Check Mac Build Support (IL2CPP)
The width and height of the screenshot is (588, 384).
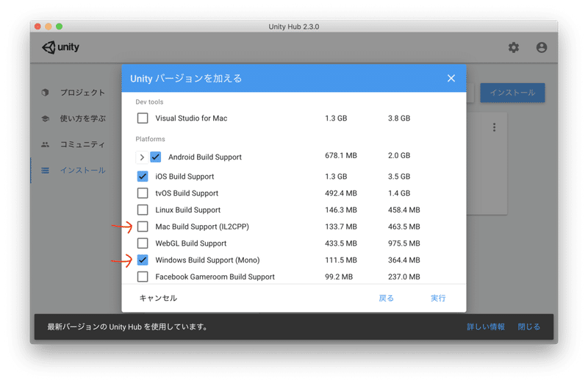pyautogui.click(x=143, y=227)
